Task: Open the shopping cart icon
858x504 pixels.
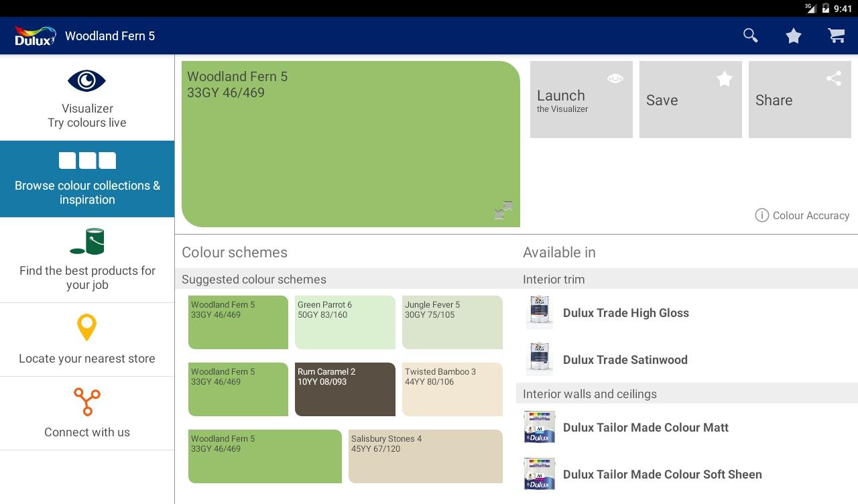Action: tap(836, 36)
